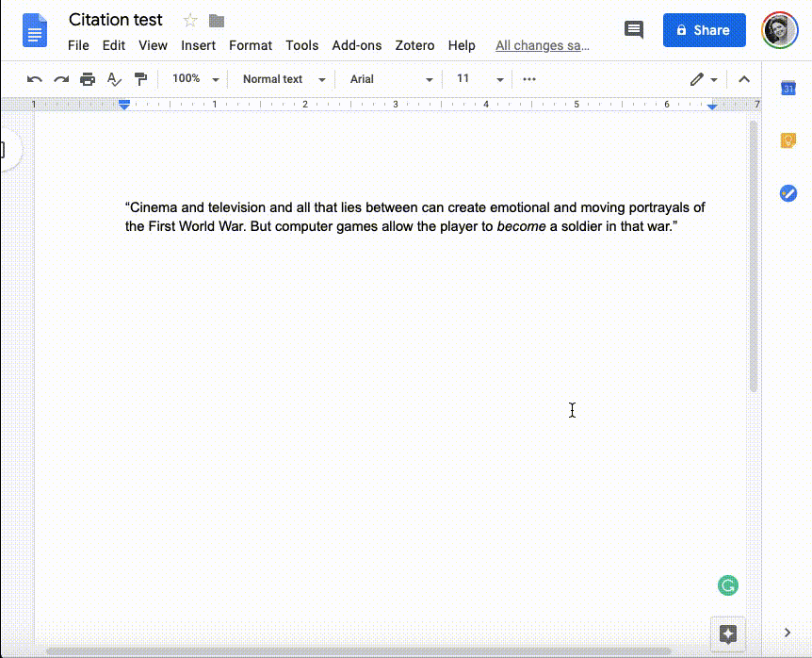Viewport: 812px width, 658px height.
Task: Print the document
Action: coord(88,79)
